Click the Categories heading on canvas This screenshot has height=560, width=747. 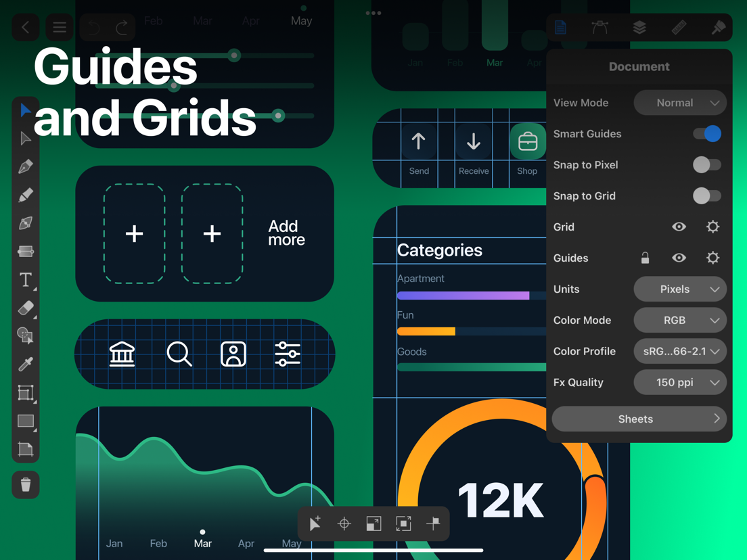click(439, 250)
